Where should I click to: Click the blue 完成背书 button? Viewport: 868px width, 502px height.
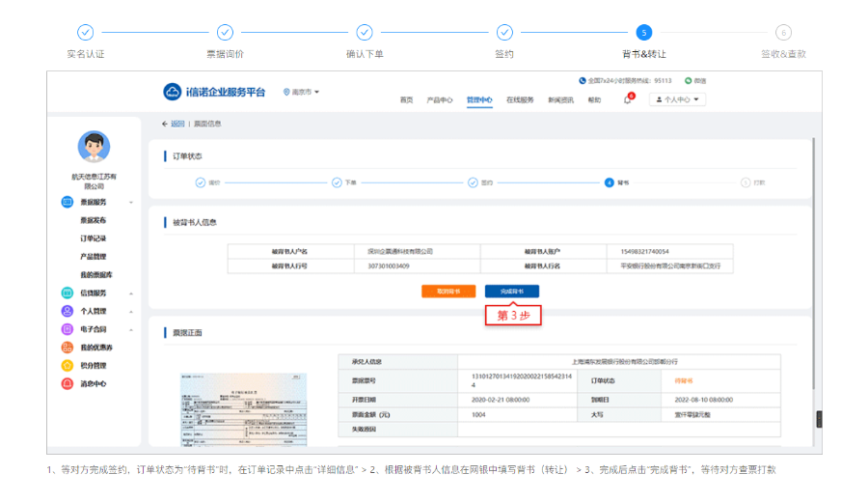[511, 291]
